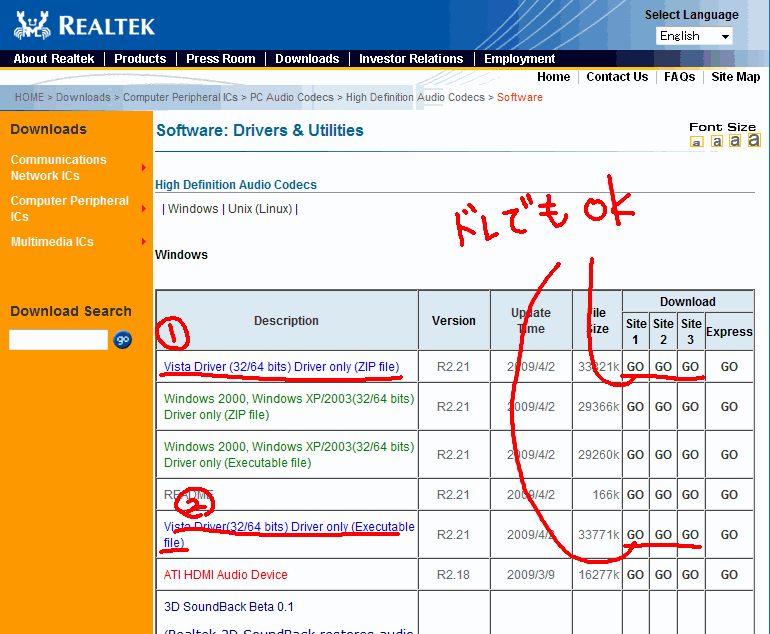Image resolution: width=770 pixels, height=634 pixels.
Task: Click the Software breadcrumb
Action: pyautogui.click(x=520, y=97)
